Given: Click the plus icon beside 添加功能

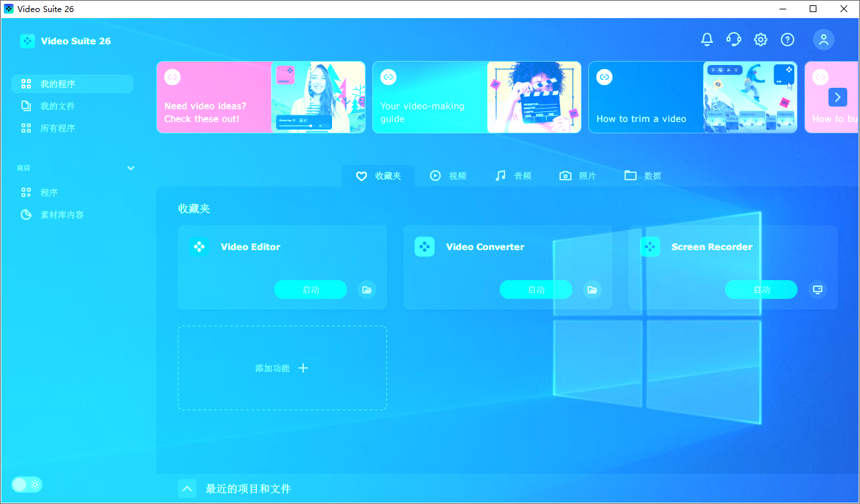Looking at the screenshot, I should coord(303,368).
